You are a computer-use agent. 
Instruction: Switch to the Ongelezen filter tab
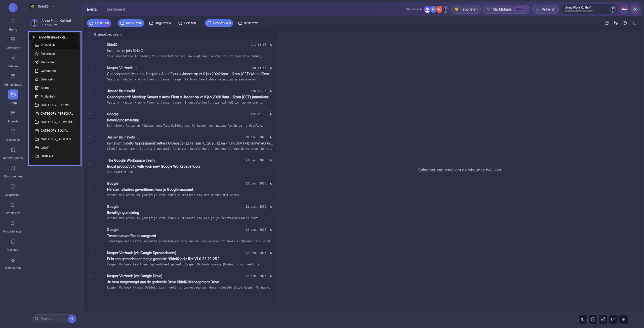click(x=160, y=23)
